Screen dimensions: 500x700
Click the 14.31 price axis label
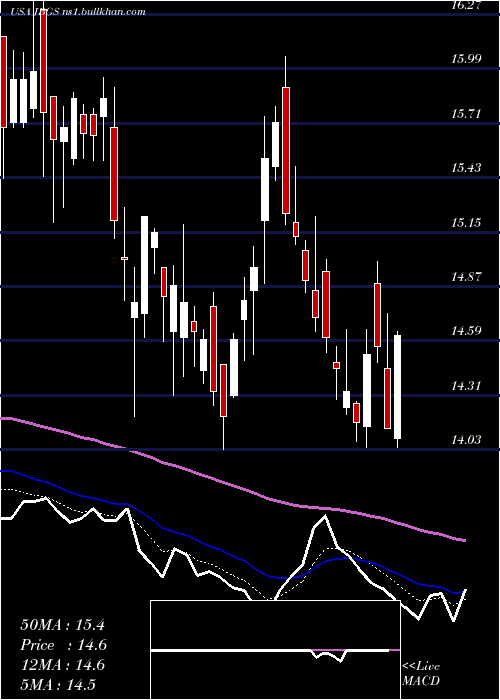pos(466,385)
